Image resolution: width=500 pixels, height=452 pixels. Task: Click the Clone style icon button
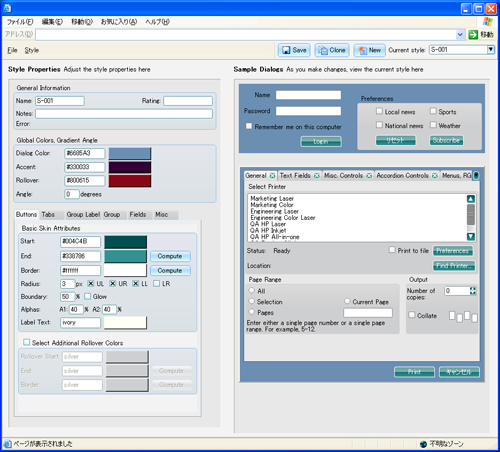click(332, 50)
